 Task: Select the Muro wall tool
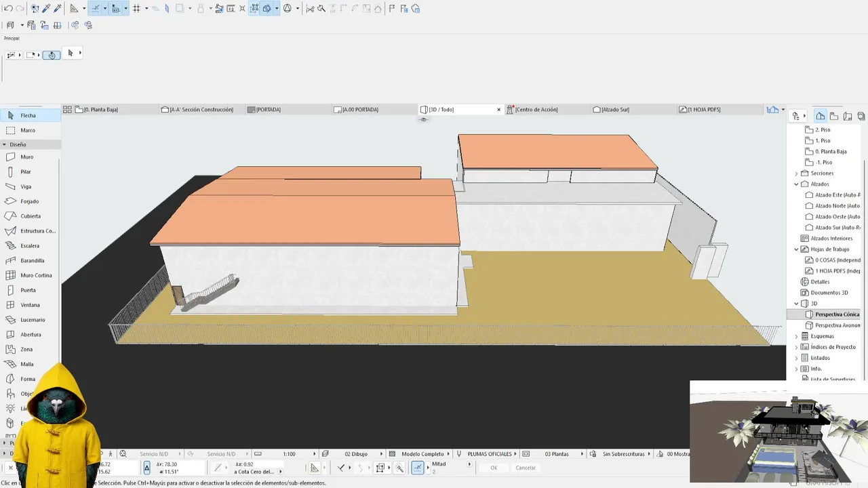coord(31,157)
